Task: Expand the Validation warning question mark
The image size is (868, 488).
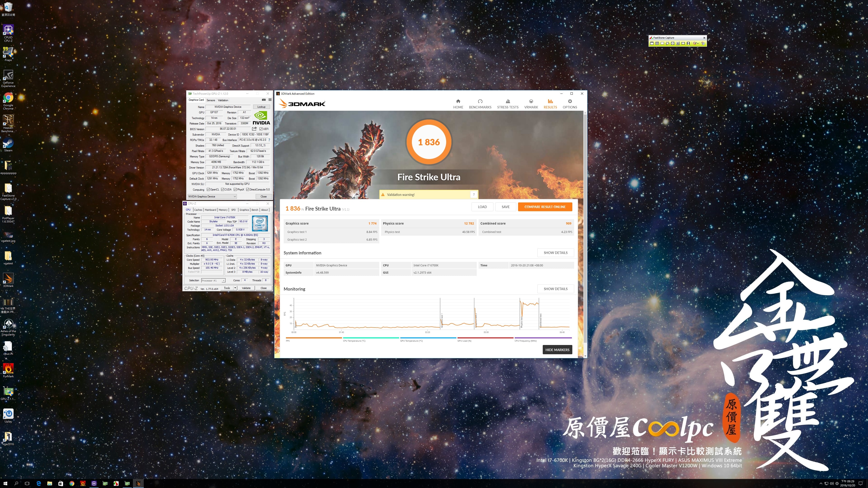Action: tap(474, 194)
